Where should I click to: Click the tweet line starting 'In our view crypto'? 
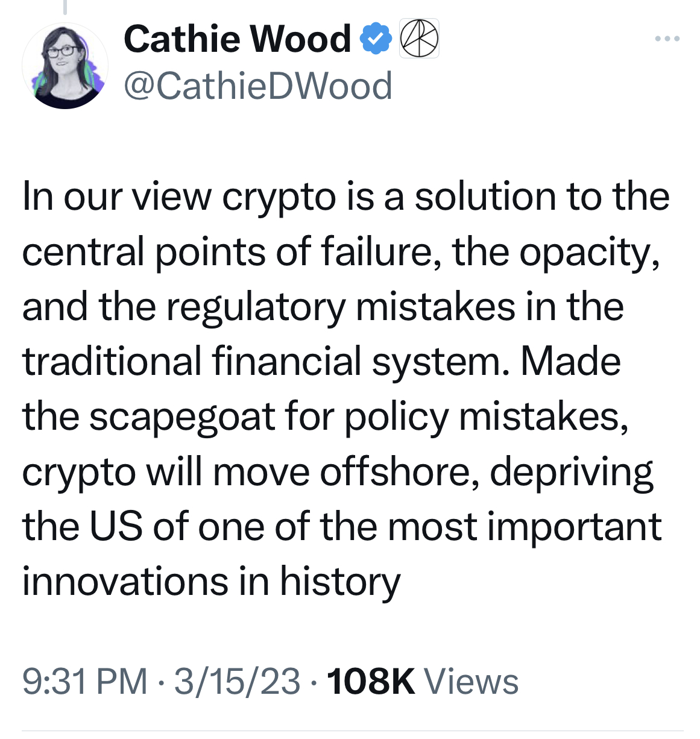coord(345,197)
